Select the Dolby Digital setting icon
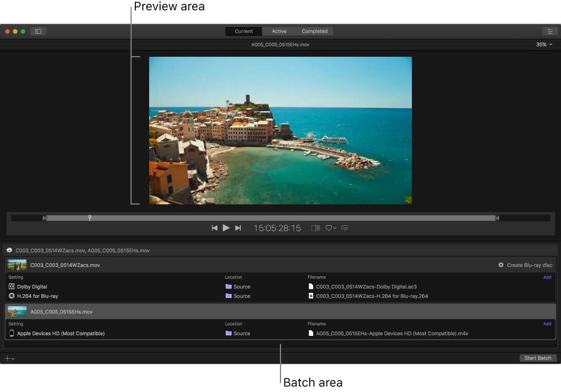Viewport: 561px width, 392px height. pos(11,287)
